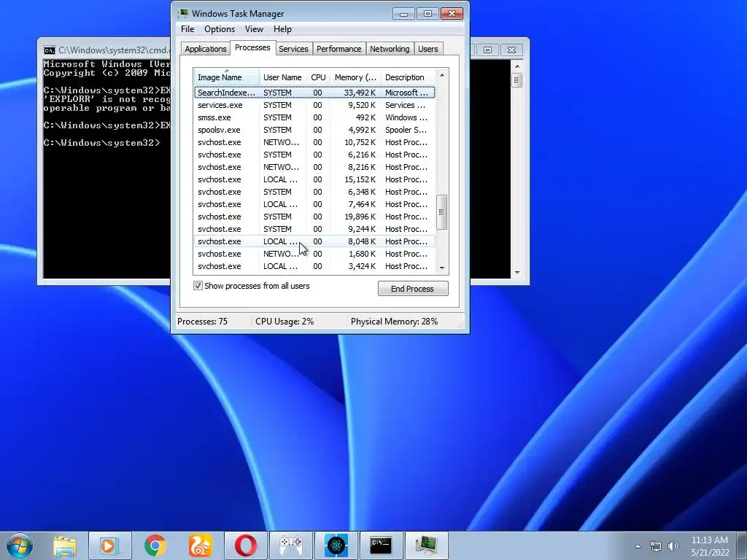Click Physical Memory: 28% status entry
747x560 pixels.
(394, 322)
